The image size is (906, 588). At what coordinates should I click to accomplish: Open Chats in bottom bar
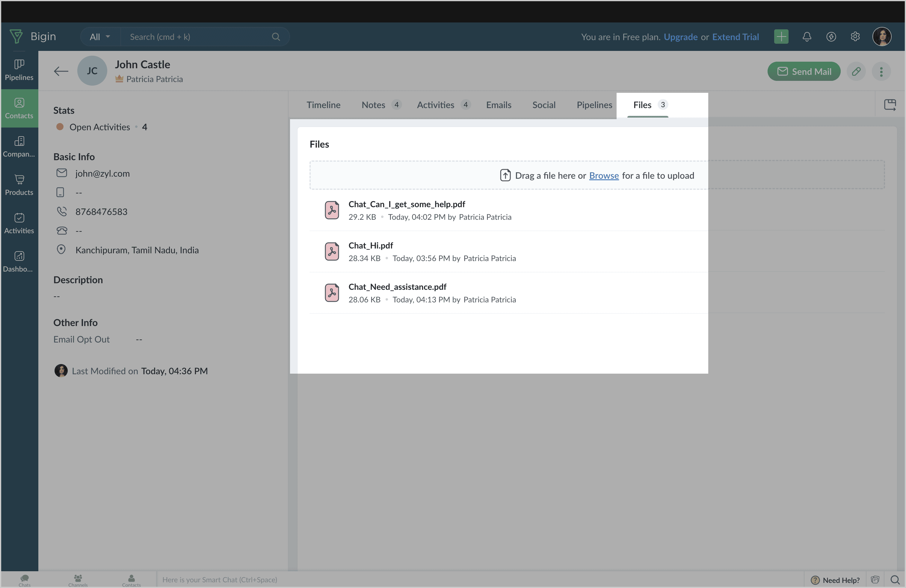[24, 580]
